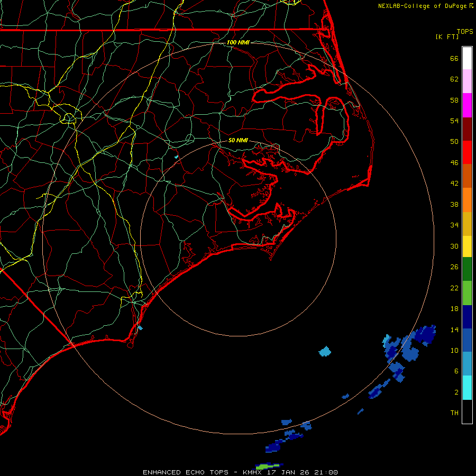This screenshot has width=476, height=476.
Task: Click the 34 legend value
Action: tap(454, 225)
